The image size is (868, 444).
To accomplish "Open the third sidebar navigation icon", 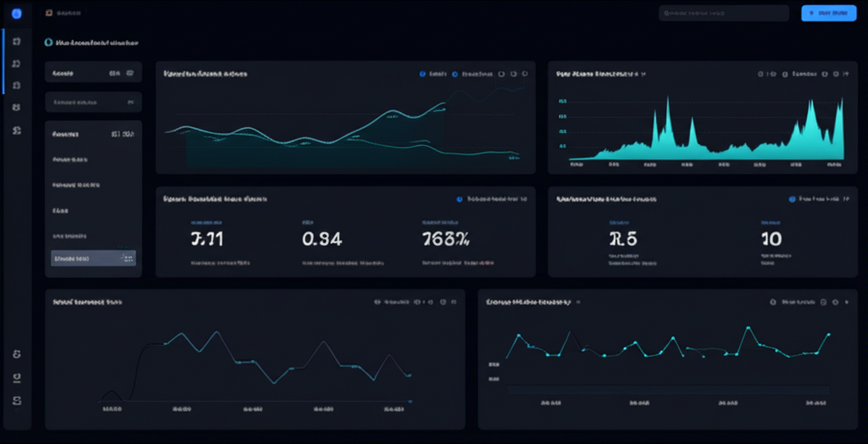I will [16, 86].
